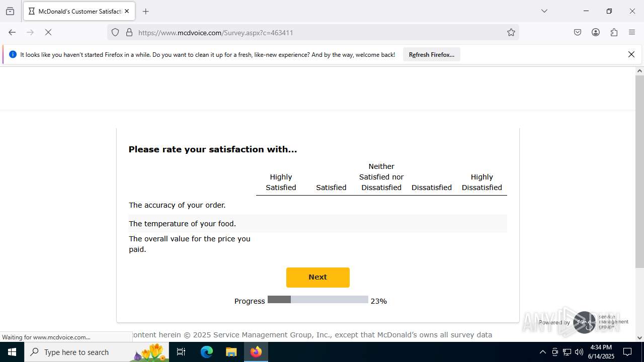Click 'The overall value for the price' row
644x362 pixels.
(x=318, y=244)
